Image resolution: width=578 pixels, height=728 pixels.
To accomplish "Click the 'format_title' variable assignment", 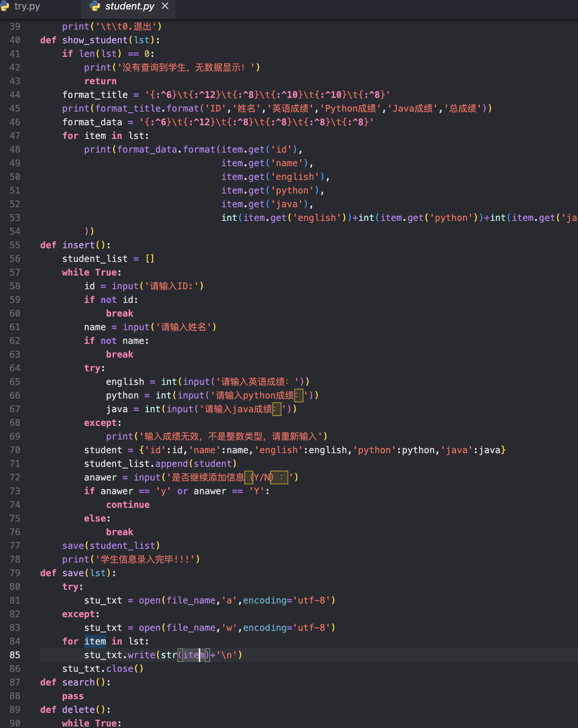I will (95, 95).
